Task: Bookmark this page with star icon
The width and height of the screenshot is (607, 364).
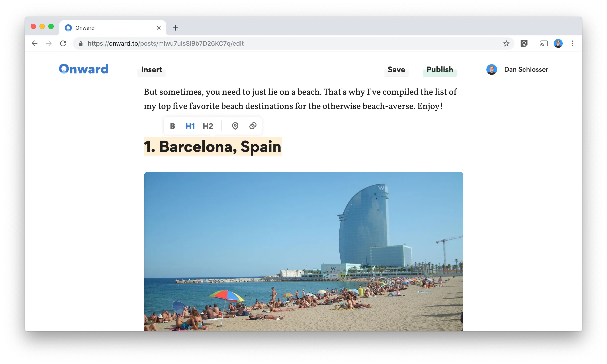Action: point(506,44)
